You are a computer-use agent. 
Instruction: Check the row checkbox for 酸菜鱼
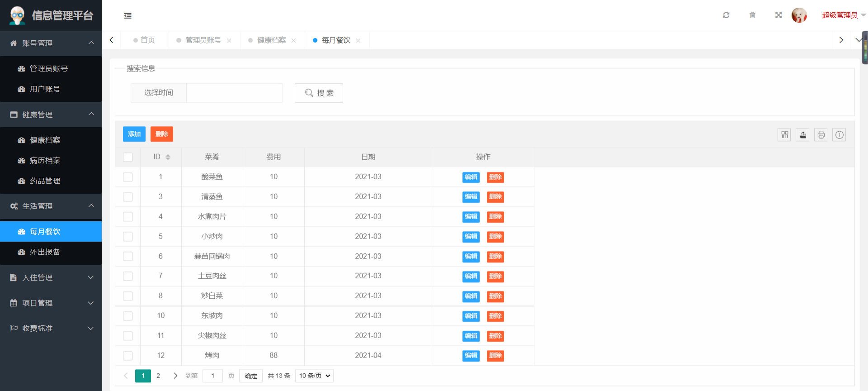[x=128, y=177]
